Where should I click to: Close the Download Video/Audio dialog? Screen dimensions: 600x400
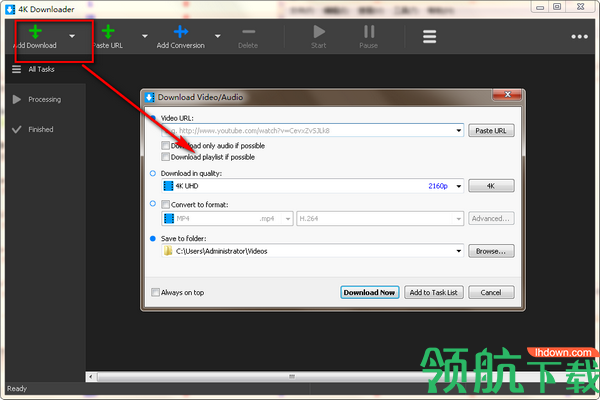click(507, 95)
